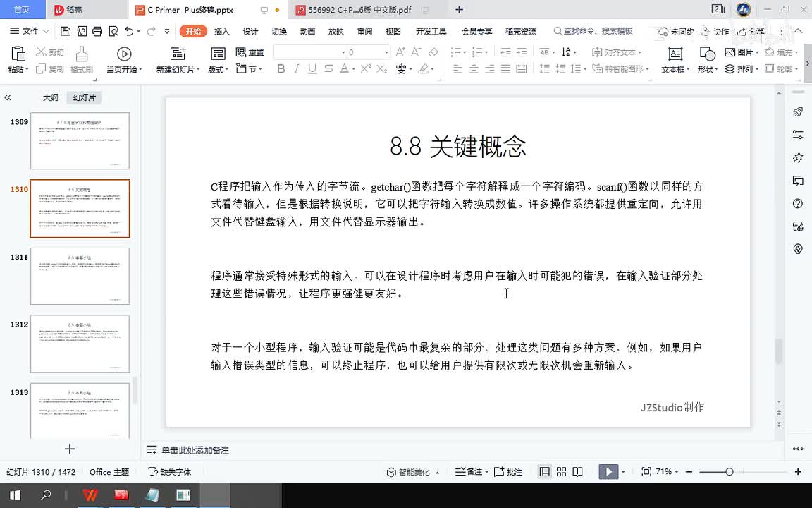812x508 pixels.
Task: Center align text
Action: tap(474, 69)
